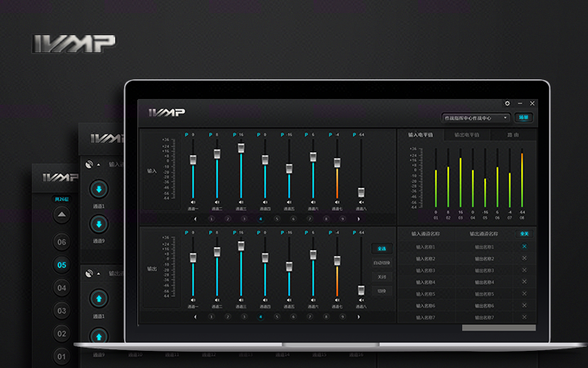Click the blue down-arrow button for 通道1

[x=98, y=190]
